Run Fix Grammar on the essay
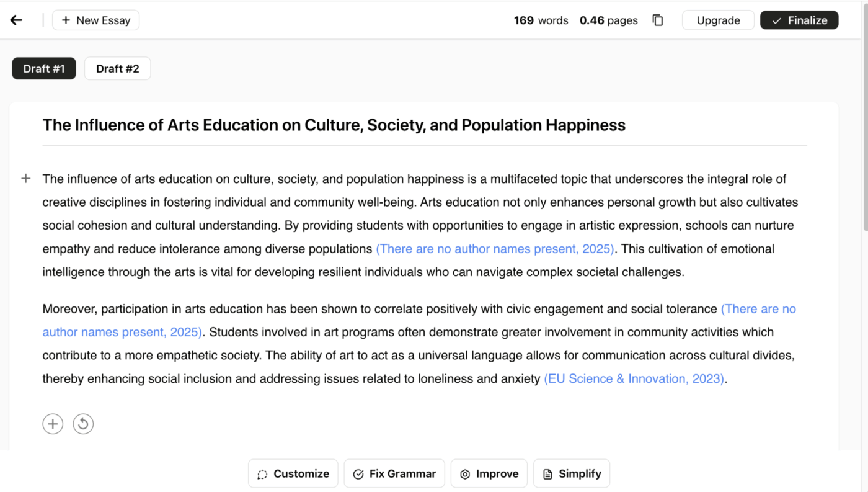The height and width of the screenshot is (492, 868). 394,473
